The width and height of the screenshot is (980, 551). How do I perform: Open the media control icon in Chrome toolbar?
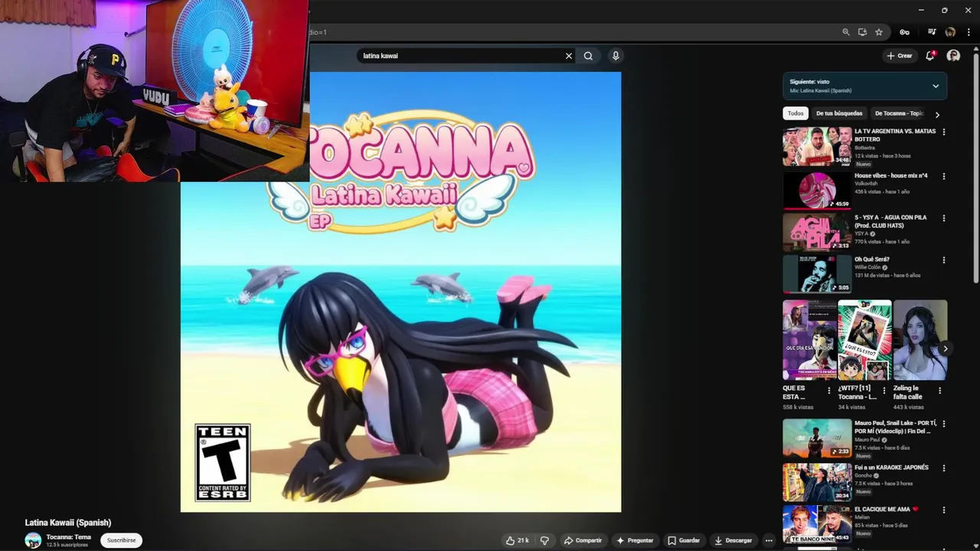point(932,32)
